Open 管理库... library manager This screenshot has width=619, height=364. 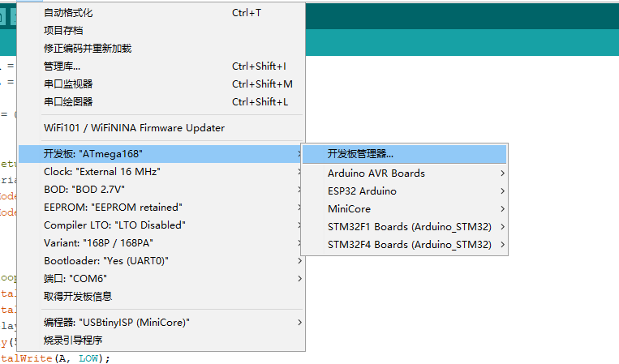(x=62, y=66)
